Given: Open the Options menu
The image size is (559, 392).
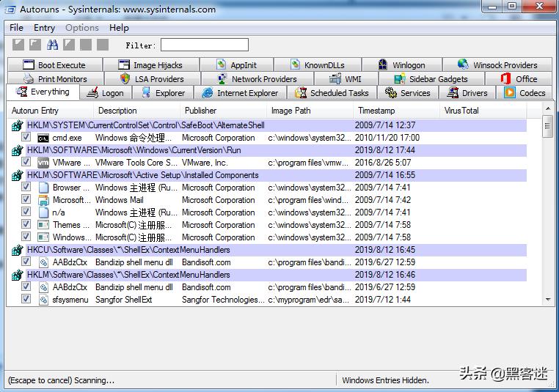Looking at the screenshot, I should [82, 28].
